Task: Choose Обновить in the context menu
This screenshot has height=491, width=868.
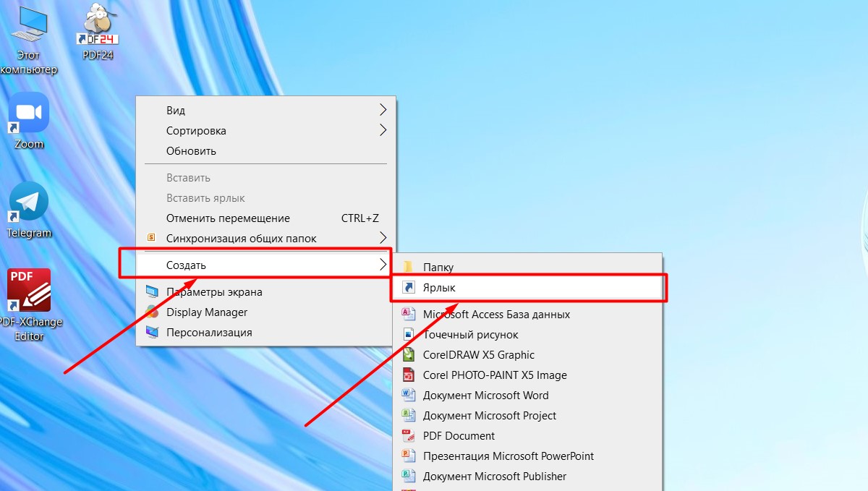Action: [191, 151]
